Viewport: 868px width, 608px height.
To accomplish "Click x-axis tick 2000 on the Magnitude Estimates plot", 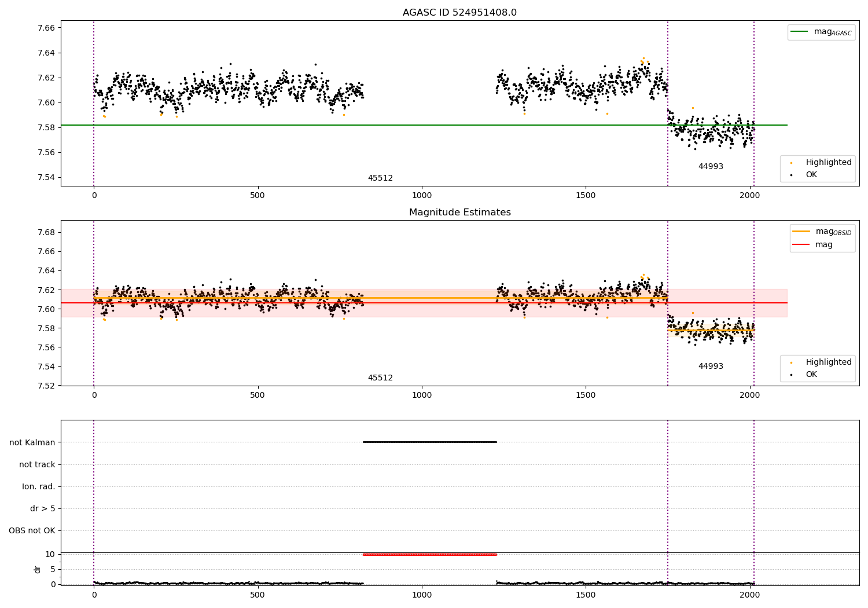I will [x=750, y=395].
